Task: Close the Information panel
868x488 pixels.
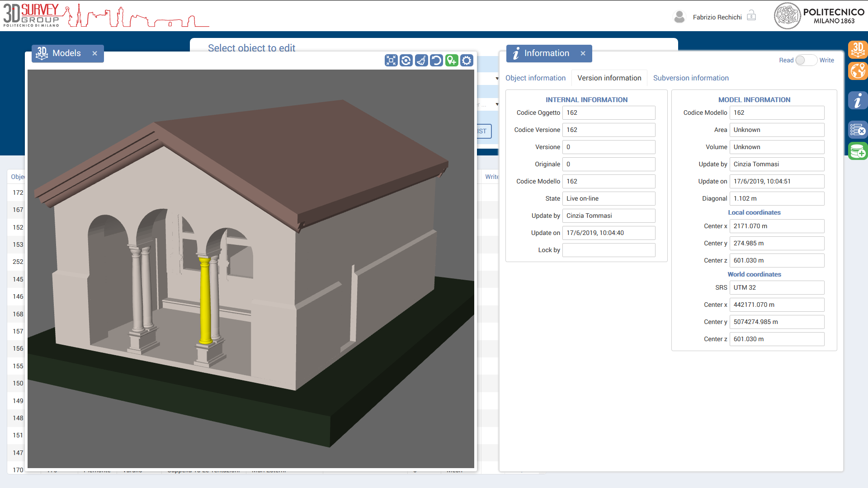Action: (583, 53)
